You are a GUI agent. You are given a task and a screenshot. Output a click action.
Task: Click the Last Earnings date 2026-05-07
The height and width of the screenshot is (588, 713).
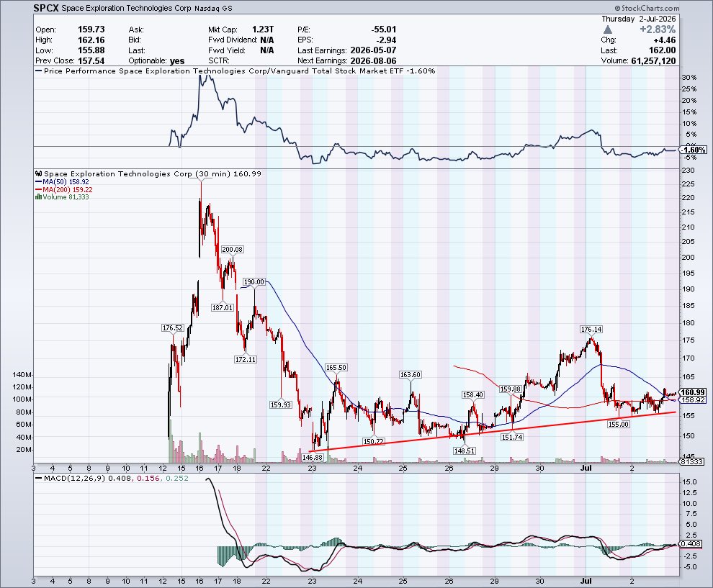pos(373,50)
